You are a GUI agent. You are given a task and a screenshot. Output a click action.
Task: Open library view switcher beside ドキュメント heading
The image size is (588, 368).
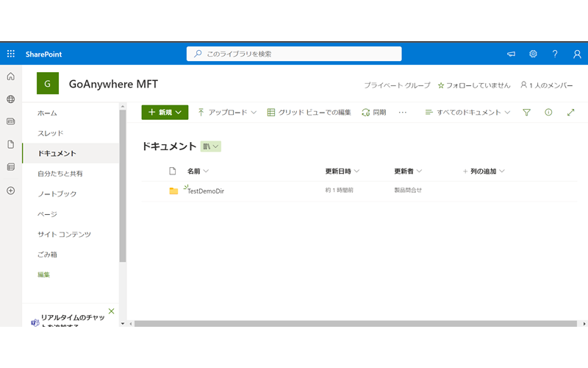211,146
